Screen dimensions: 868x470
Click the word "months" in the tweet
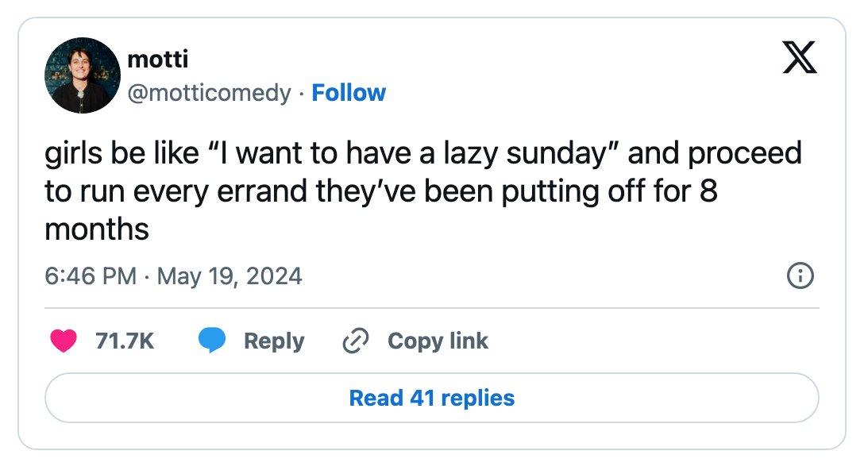[x=97, y=229]
